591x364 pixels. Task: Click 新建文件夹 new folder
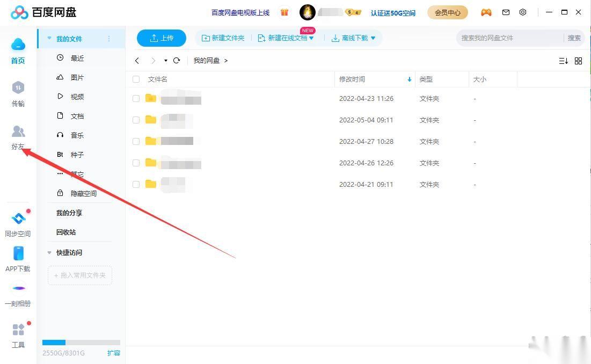(x=223, y=38)
